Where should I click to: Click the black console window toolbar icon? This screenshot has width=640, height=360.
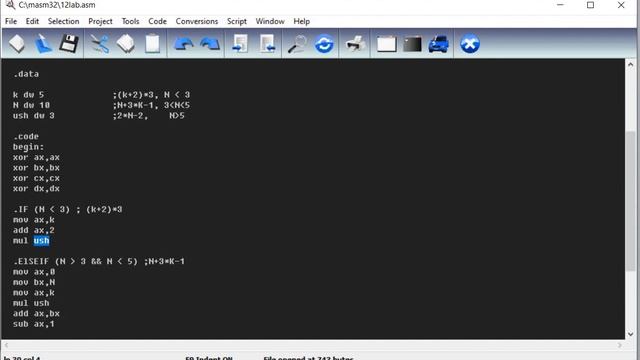pos(412,44)
